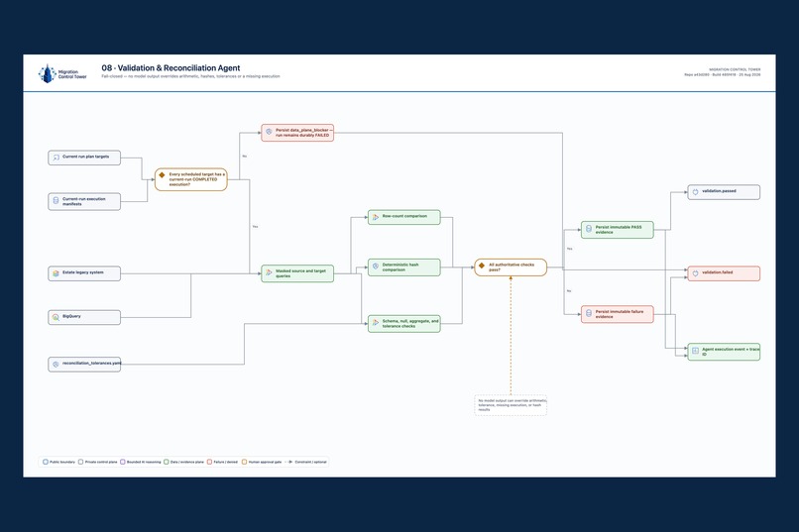
Task: Click the reconciliation_tolerances.yaml node icon
Action: pos(57,365)
